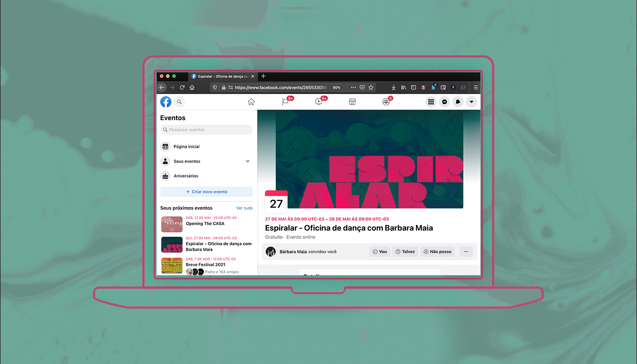Open the Bárbara Maia profile link
This screenshot has height=364, width=637.
(293, 252)
